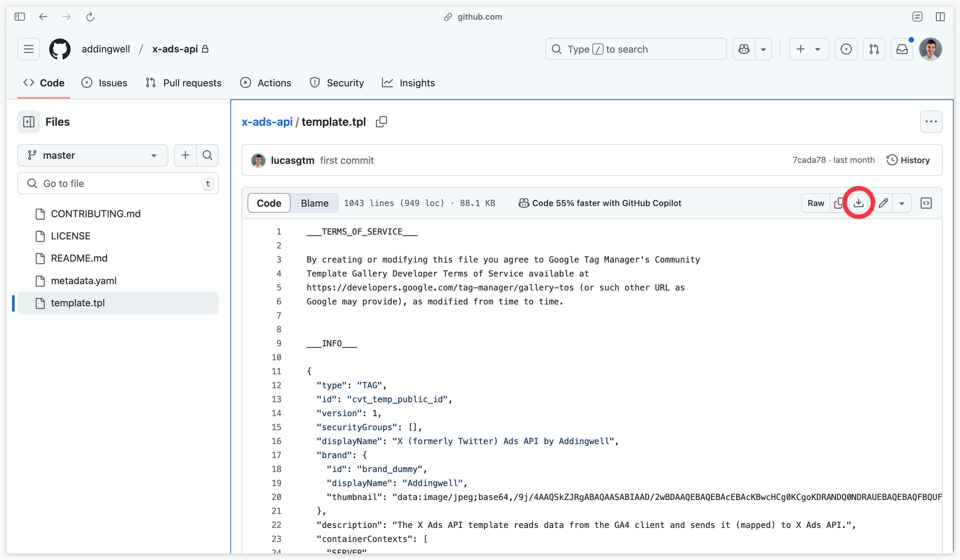Image resolution: width=960 pixels, height=560 pixels.
Task: Switch to the Code repository tab
Action: (x=44, y=83)
